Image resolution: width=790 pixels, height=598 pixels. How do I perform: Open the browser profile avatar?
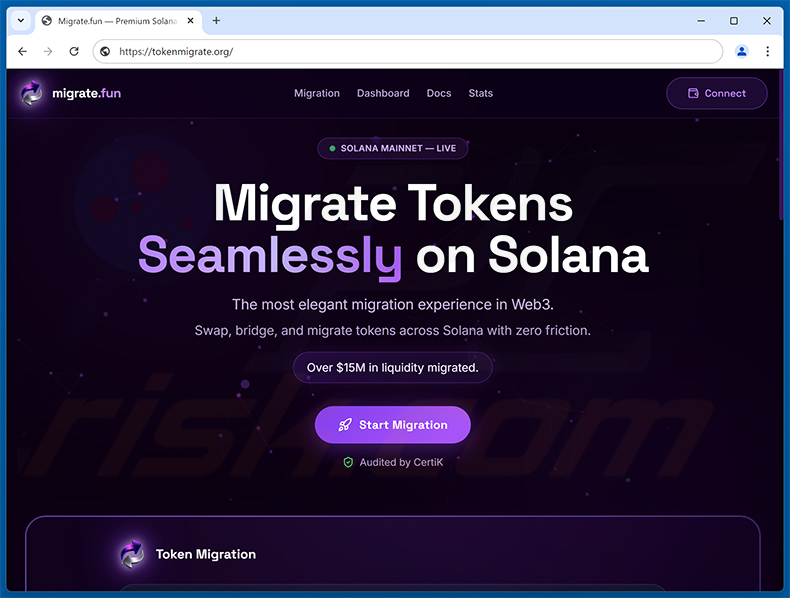click(x=742, y=51)
